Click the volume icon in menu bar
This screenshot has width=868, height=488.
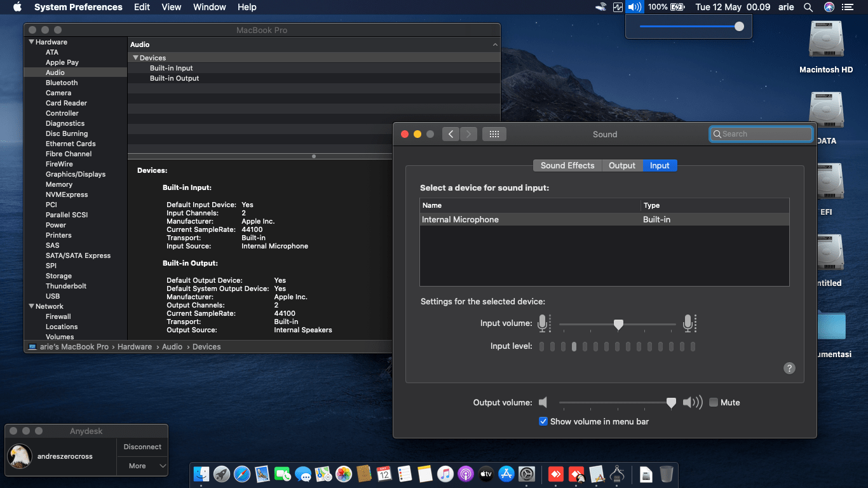click(634, 7)
